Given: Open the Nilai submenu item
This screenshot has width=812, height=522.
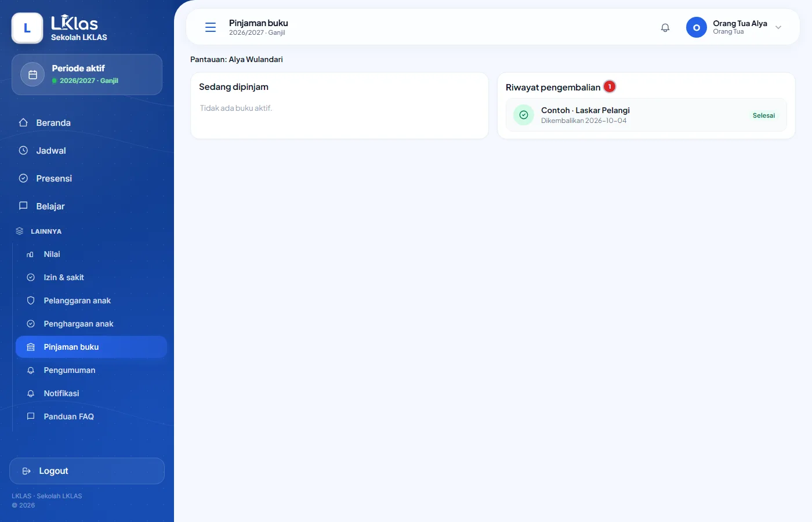Looking at the screenshot, I should pyautogui.click(x=92, y=254).
